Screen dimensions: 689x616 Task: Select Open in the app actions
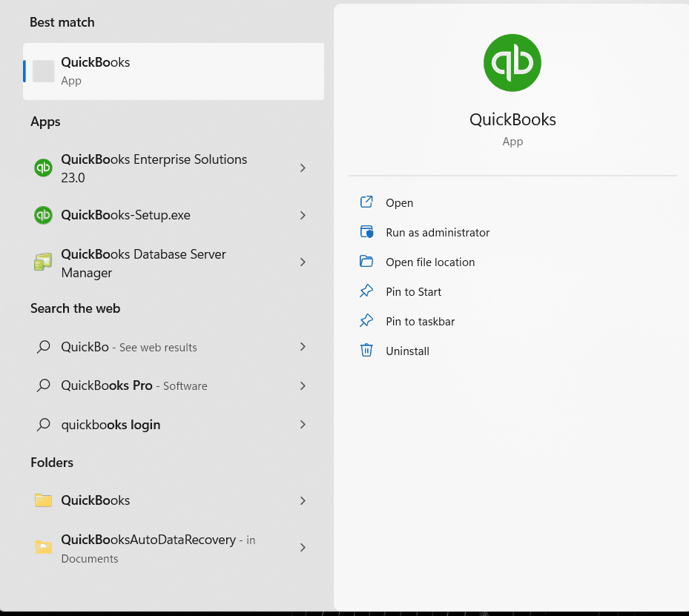(x=399, y=203)
